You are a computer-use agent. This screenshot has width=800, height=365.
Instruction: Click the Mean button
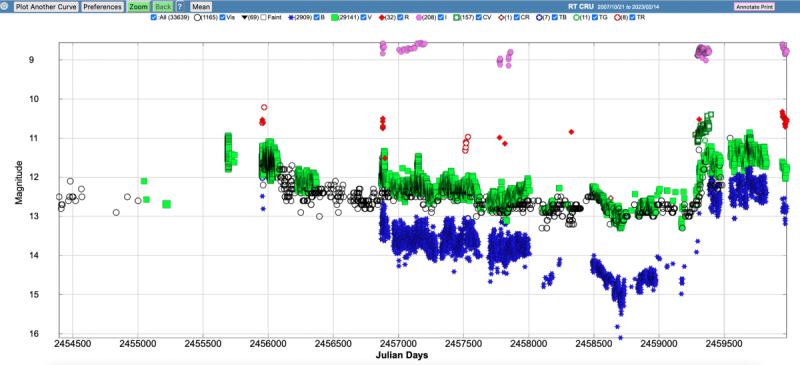click(201, 7)
